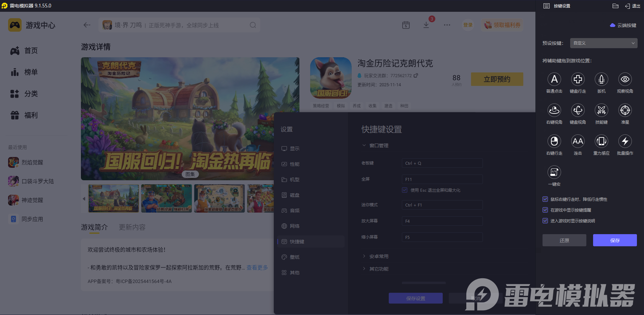Select the 普通点击 key mapping icon
This screenshot has width=644, height=315.
click(554, 80)
